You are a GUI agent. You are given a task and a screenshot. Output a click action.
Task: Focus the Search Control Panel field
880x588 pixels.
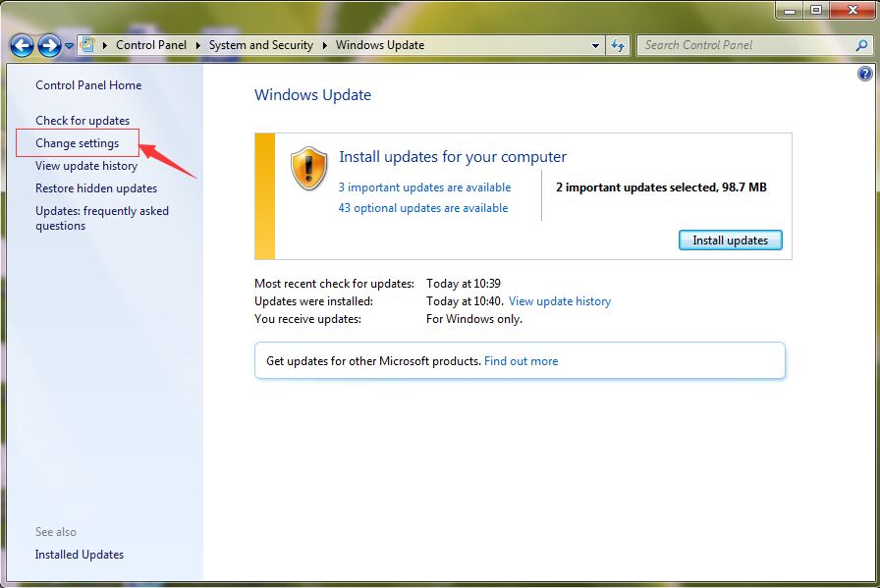[746, 45]
